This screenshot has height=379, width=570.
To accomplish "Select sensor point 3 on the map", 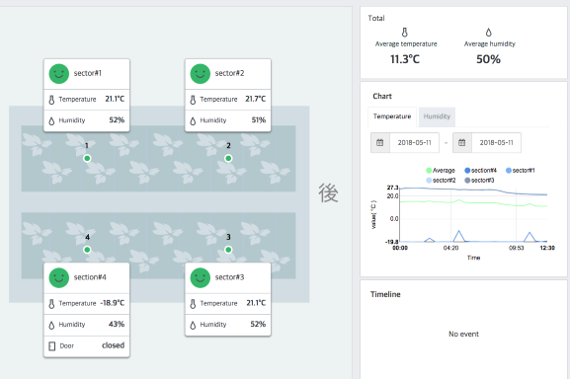I will [x=228, y=250].
